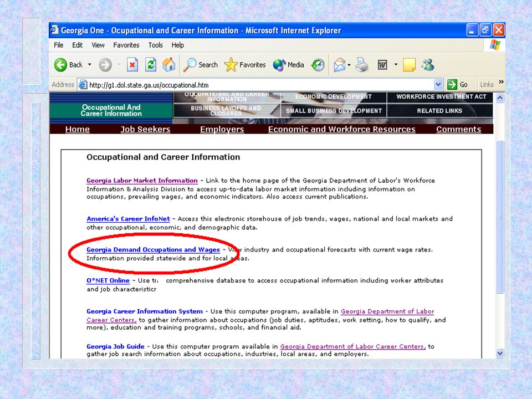Screen dimensions: 532x399
Task: Open the Search toolbar button
Action: 200,64
